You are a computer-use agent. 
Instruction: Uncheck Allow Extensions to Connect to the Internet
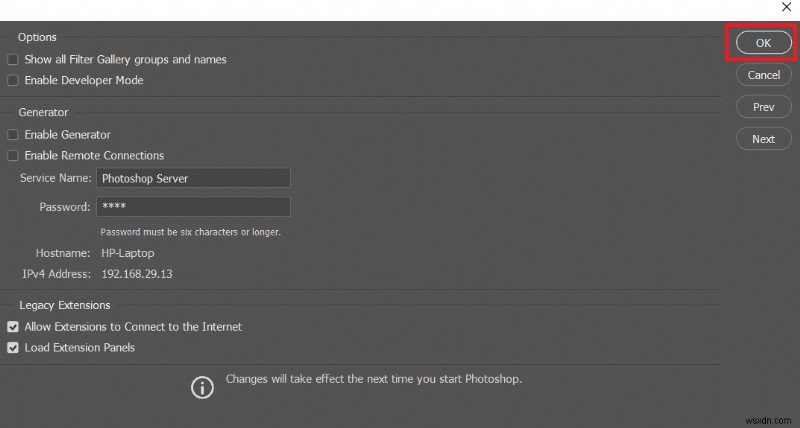click(x=13, y=327)
